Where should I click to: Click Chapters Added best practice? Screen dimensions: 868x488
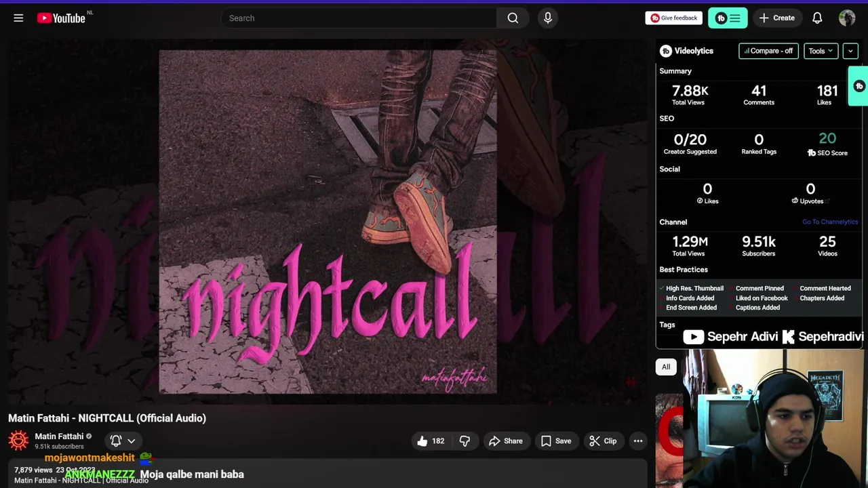[822, 298]
